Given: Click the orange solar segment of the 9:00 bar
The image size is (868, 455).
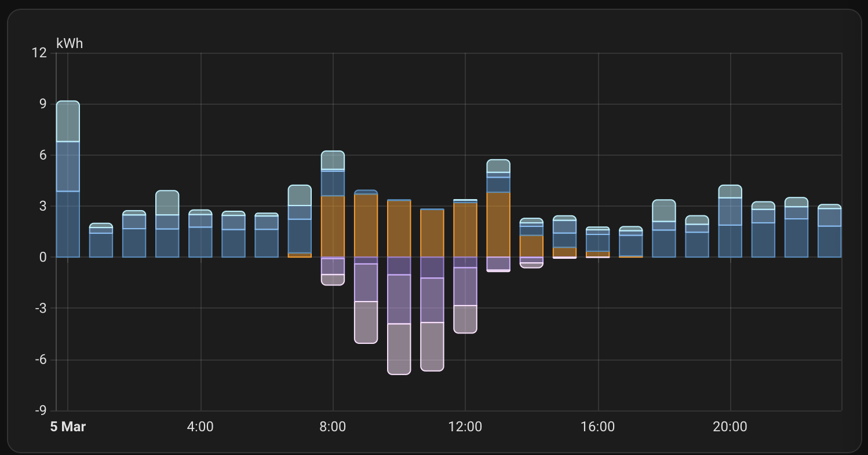Looking at the screenshot, I should point(366,225).
